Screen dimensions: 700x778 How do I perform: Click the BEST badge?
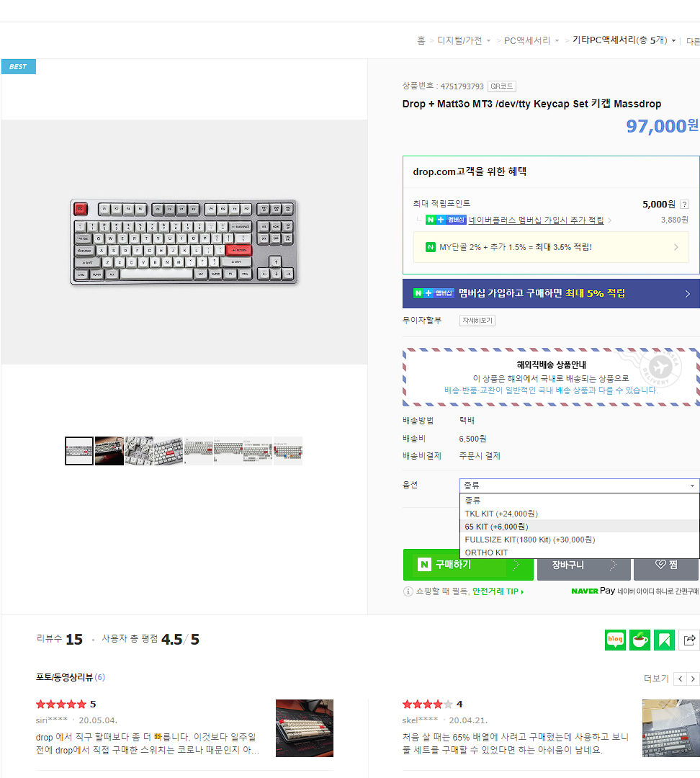[x=18, y=66]
